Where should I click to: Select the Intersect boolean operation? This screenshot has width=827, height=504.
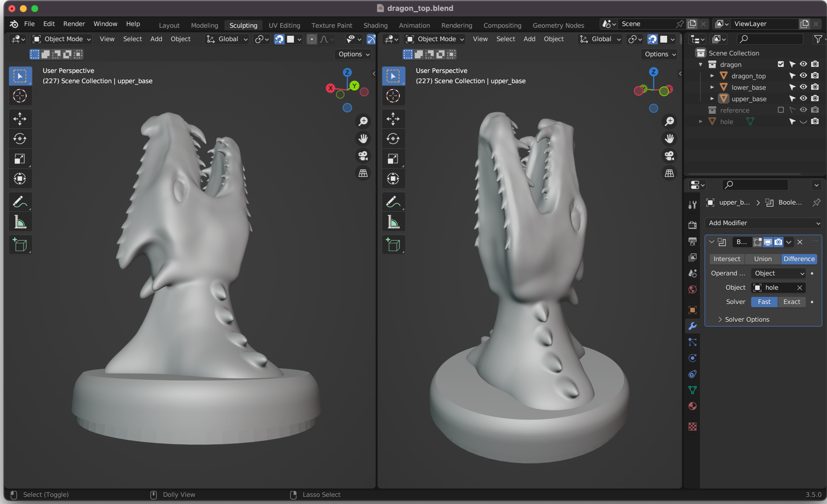tap(727, 259)
